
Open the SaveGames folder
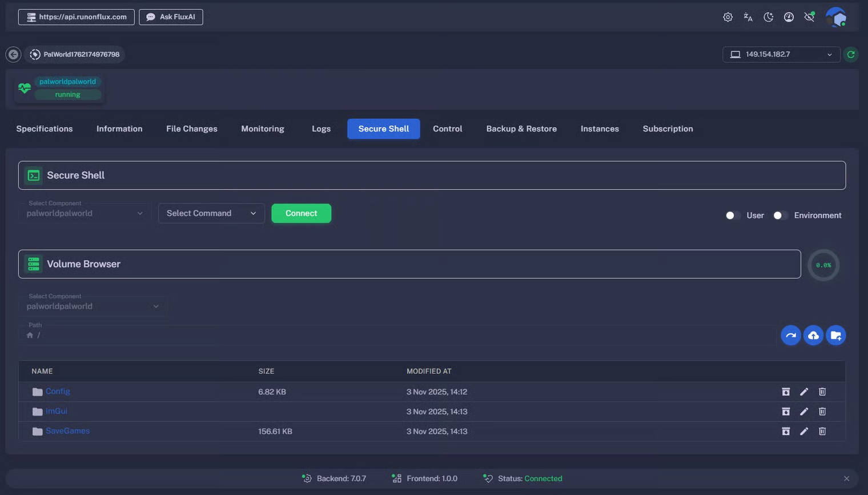pyautogui.click(x=67, y=431)
